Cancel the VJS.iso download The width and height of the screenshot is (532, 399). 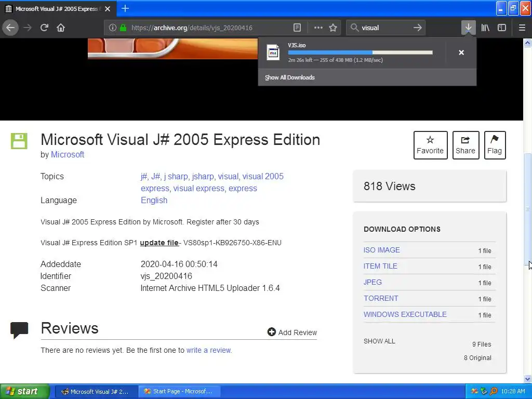tap(461, 52)
